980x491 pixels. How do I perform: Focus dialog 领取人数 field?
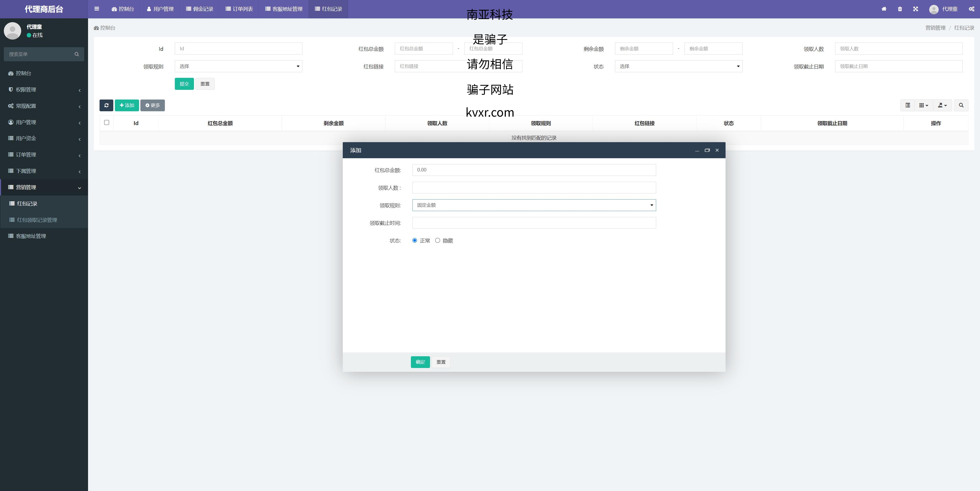(x=534, y=188)
